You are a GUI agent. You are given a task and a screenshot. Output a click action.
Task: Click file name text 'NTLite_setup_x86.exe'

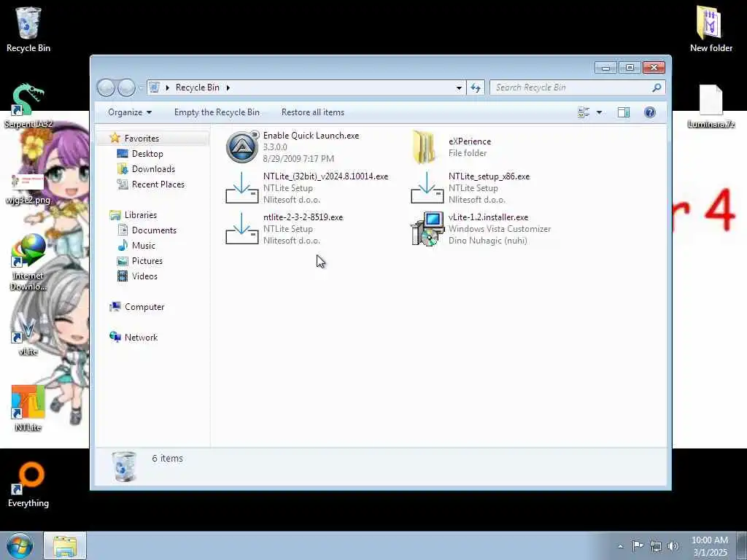coord(489,176)
